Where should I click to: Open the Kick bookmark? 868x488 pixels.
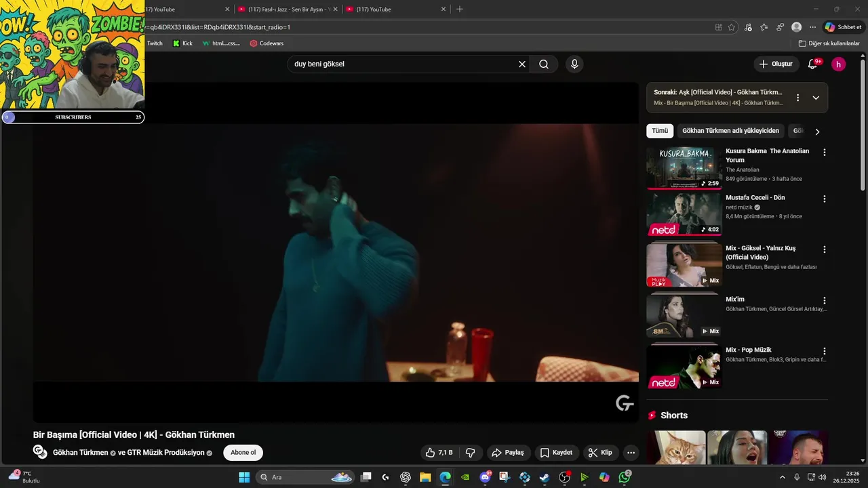pyautogui.click(x=182, y=43)
